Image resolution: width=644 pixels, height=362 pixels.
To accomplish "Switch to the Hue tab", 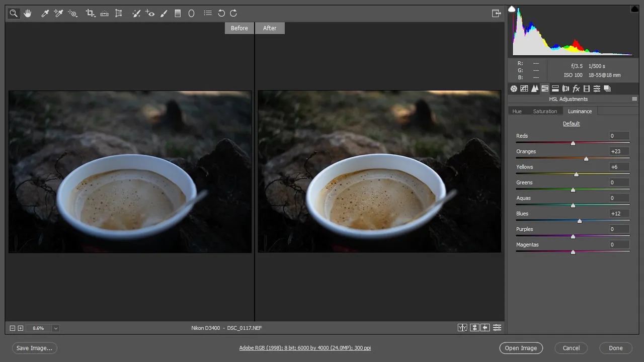I will (x=517, y=111).
